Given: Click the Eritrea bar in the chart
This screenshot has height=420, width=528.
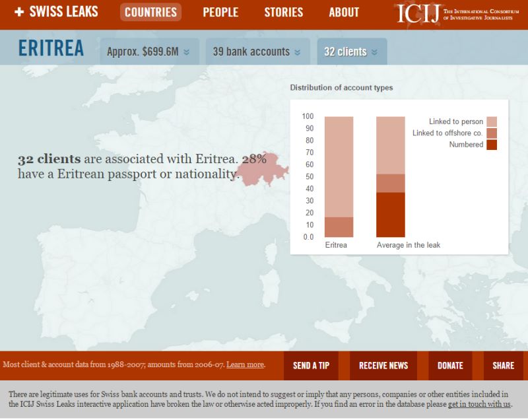Looking at the screenshot, I should point(339,177).
